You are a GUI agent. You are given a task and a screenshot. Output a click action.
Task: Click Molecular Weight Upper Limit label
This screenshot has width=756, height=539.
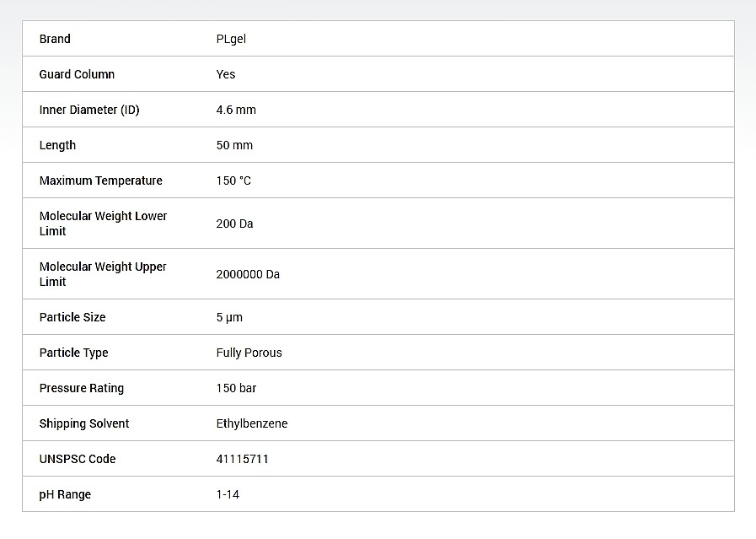click(103, 274)
